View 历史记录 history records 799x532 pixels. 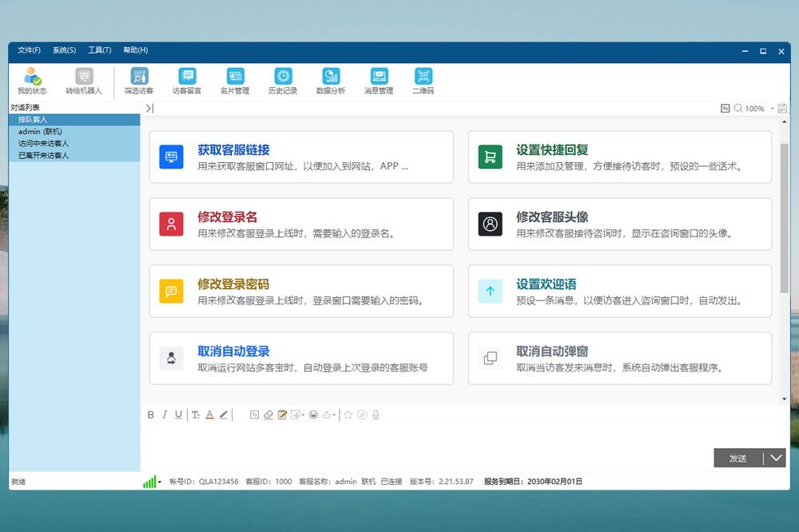283,81
